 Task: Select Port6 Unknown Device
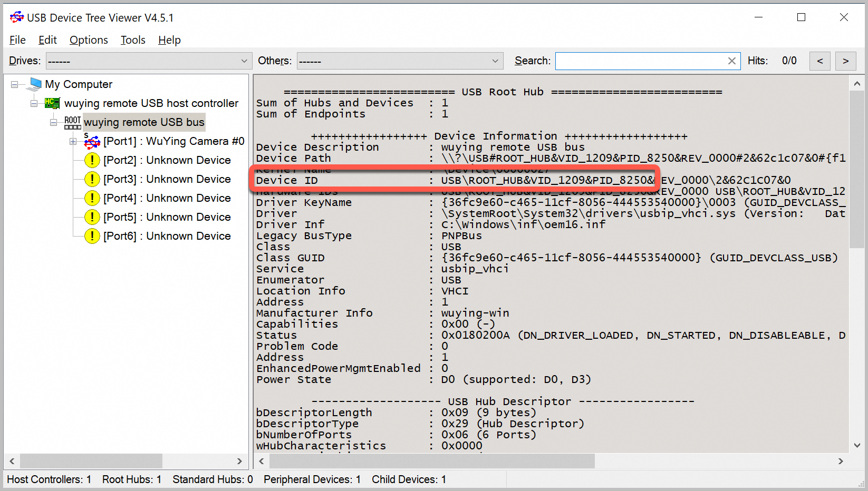167,236
